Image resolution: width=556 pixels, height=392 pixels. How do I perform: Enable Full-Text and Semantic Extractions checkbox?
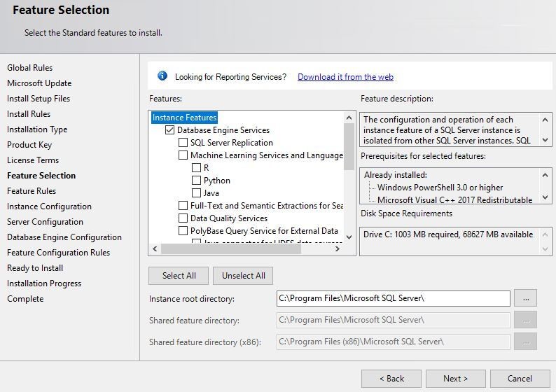[x=183, y=206]
